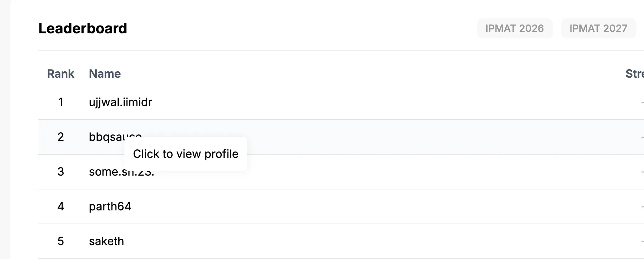Click the streak dash in parth64's row

pyautogui.click(x=643, y=206)
